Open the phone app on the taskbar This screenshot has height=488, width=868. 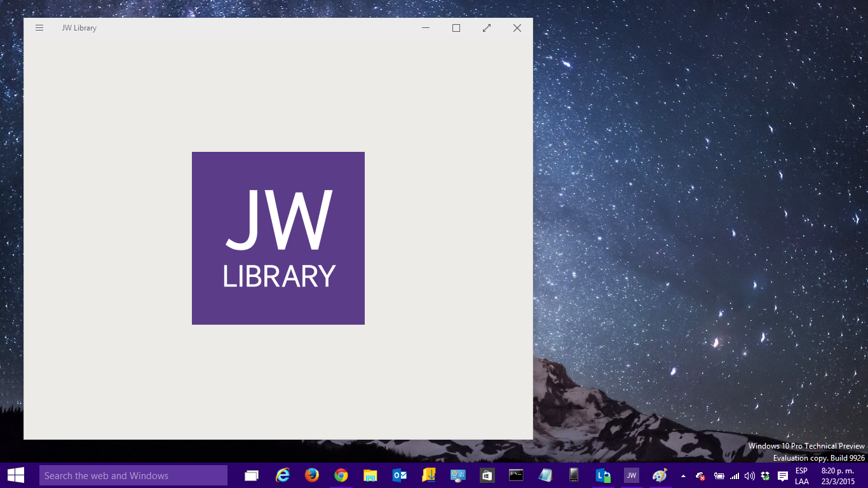[574, 475]
